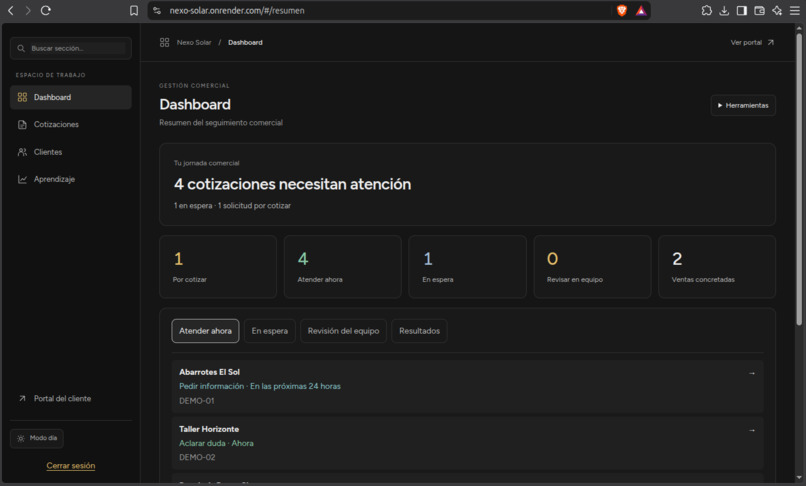Image resolution: width=806 pixels, height=486 pixels.
Task: Open the Ver portal link
Action: [x=752, y=43]
